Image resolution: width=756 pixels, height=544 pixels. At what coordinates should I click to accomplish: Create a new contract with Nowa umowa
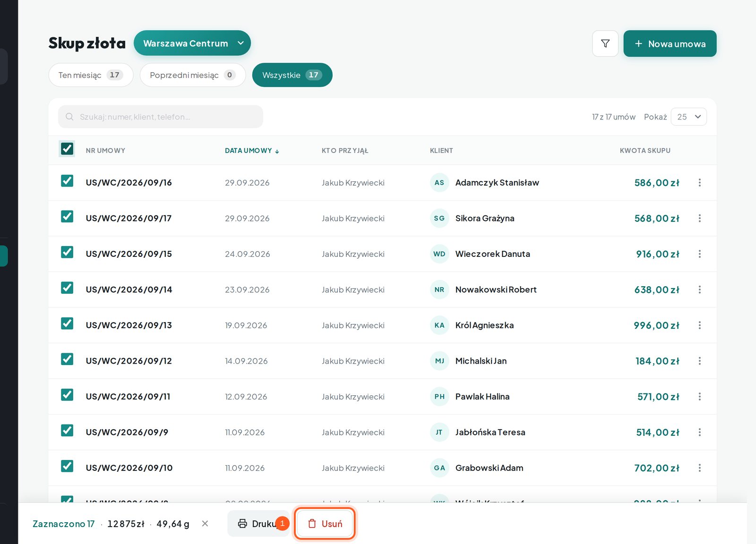tap(670, 43)
